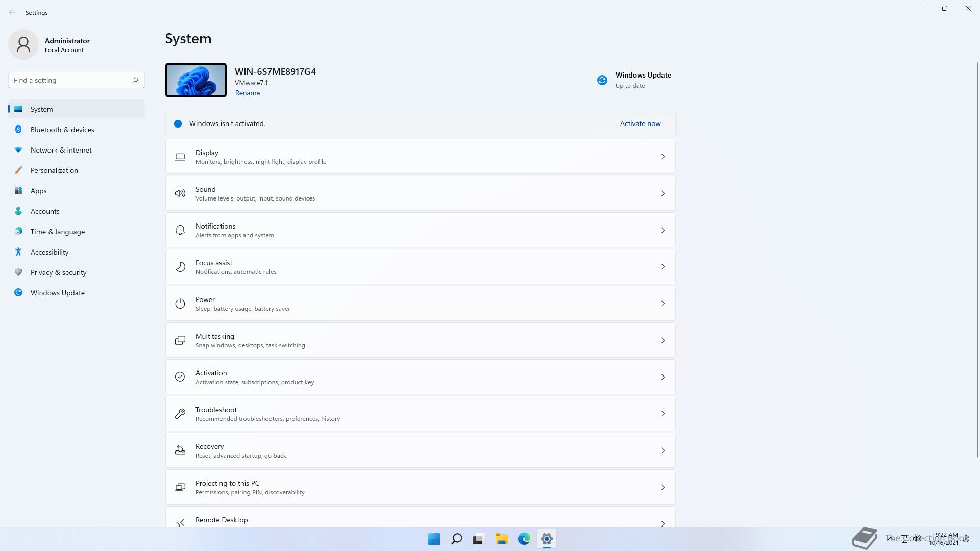Switch to Personalization in the sidebar
This screenshot has height=551, width=980.
[x=54, y=170]
